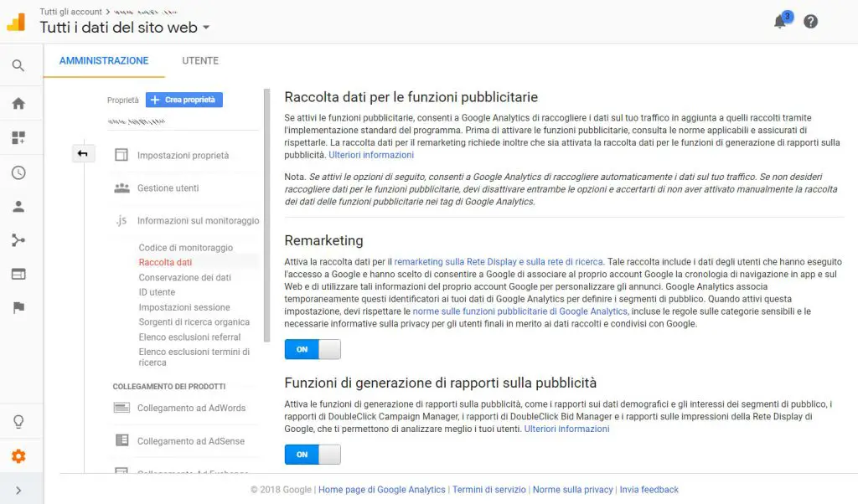Click COLLEGAMENTO DEI PRODOTTI section label
The height and width of the screenshot is (504, 858).
(x=169, y=387)
